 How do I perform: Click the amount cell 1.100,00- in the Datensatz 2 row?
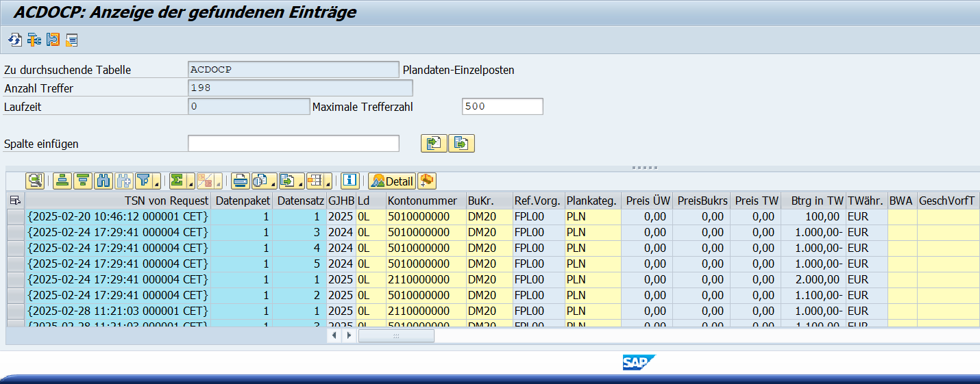click(813, 295)
